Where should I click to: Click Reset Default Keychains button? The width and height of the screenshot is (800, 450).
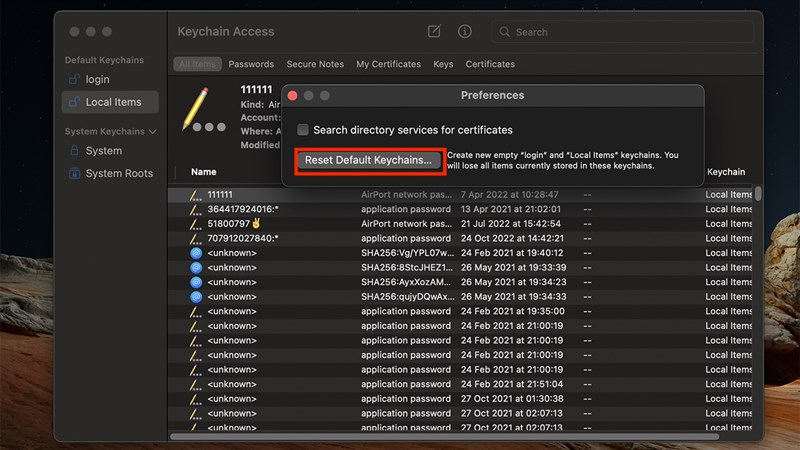click(368, 160)
